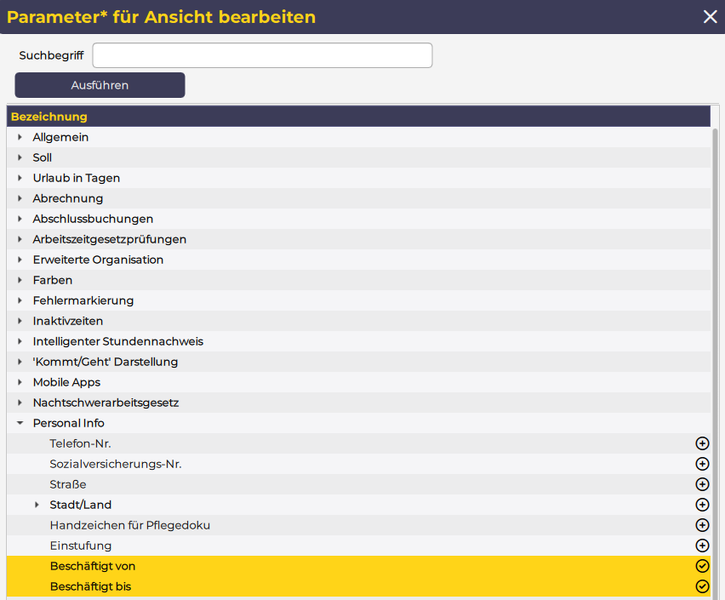Toggle off the Beschäftigt bis checkmark
The width and height of the screenshot is (725, 600).
(x=702, y=587)
